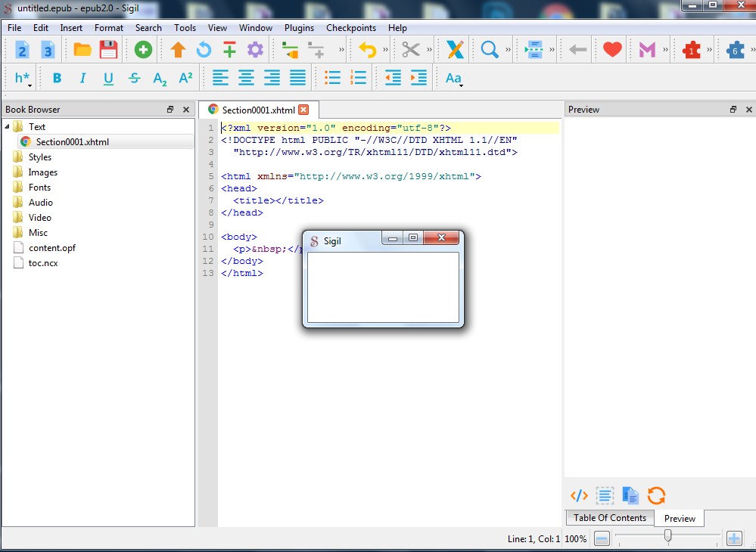Open the Find and Replace magnifier icon
The image size is (756, 552).
click(490, 50)
